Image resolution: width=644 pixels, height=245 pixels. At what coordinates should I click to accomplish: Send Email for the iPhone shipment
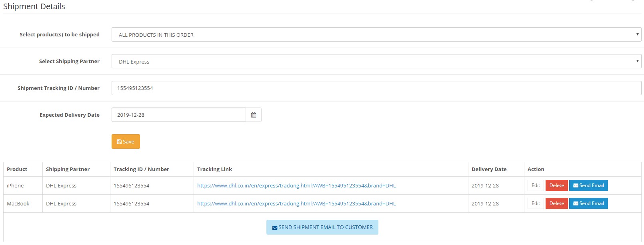[x=588, y=185]
